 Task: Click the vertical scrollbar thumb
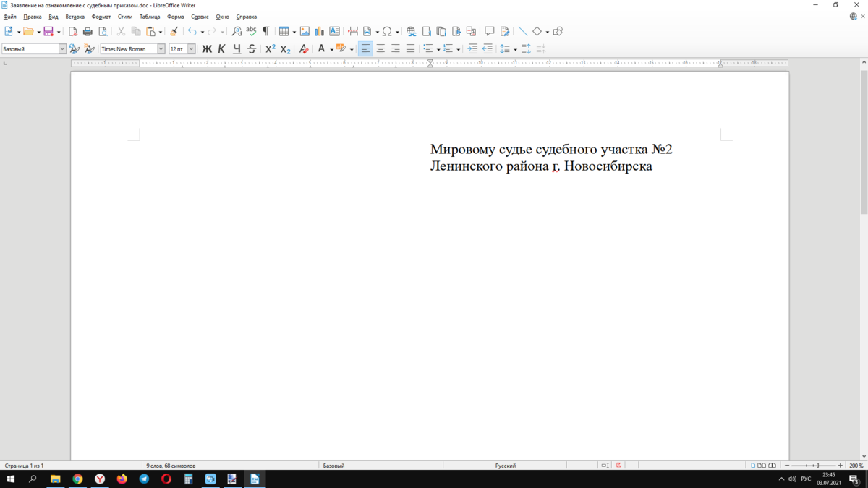(864, 142)
